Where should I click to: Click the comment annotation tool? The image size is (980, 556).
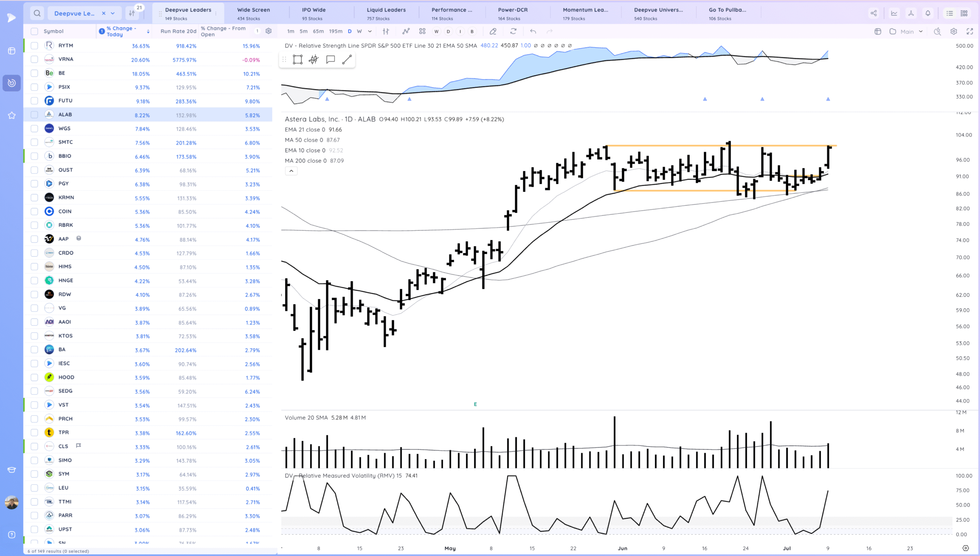pyautogui.click(x=330, y=59)
